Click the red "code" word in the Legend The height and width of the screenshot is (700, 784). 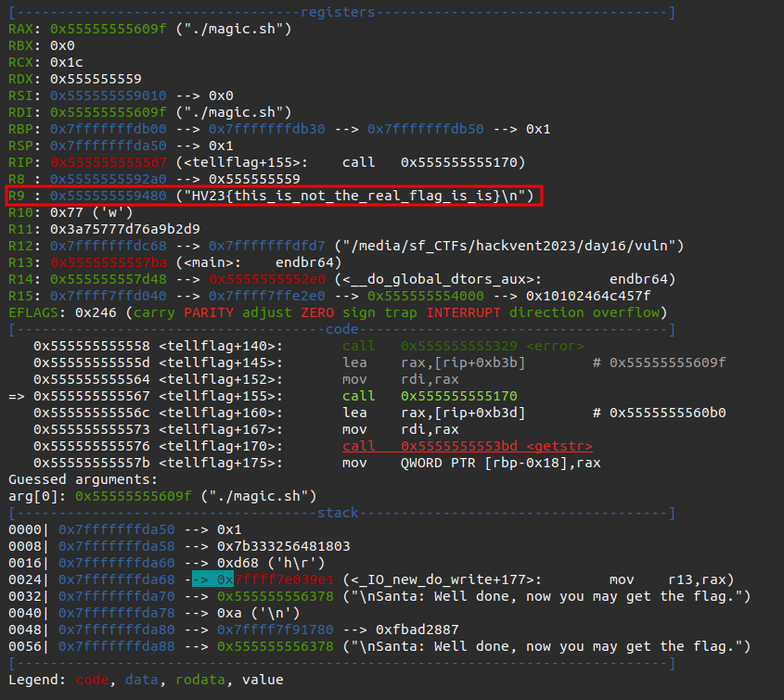point(92,680)
